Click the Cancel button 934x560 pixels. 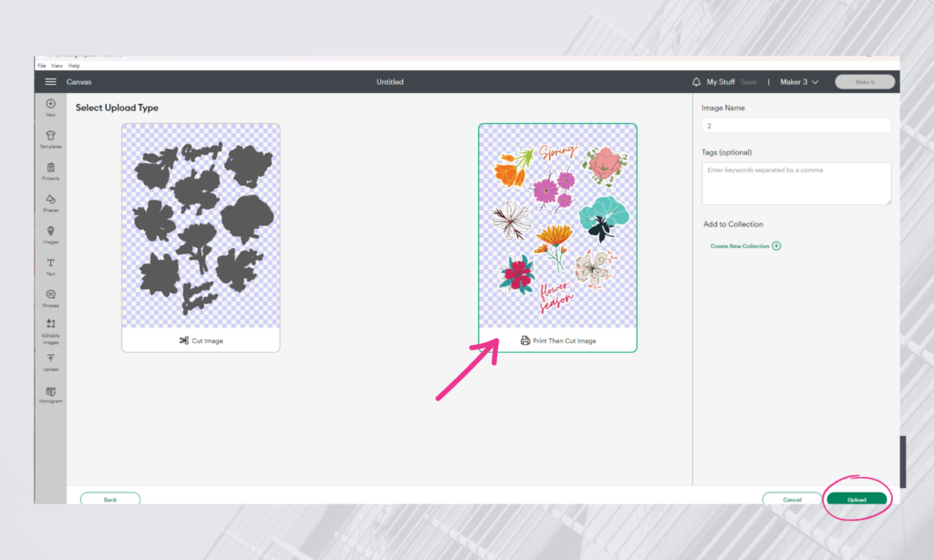tap(792, 499)
